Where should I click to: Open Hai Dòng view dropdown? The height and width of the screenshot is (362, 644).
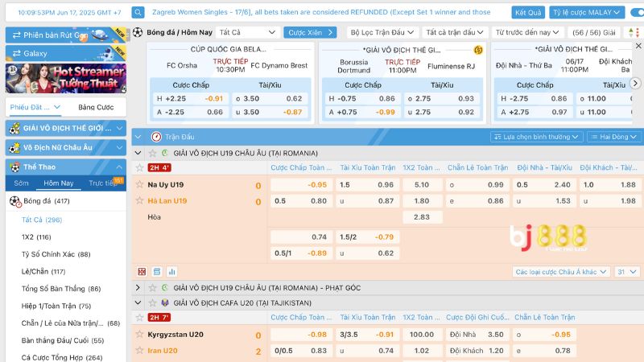tap(613, 137)
